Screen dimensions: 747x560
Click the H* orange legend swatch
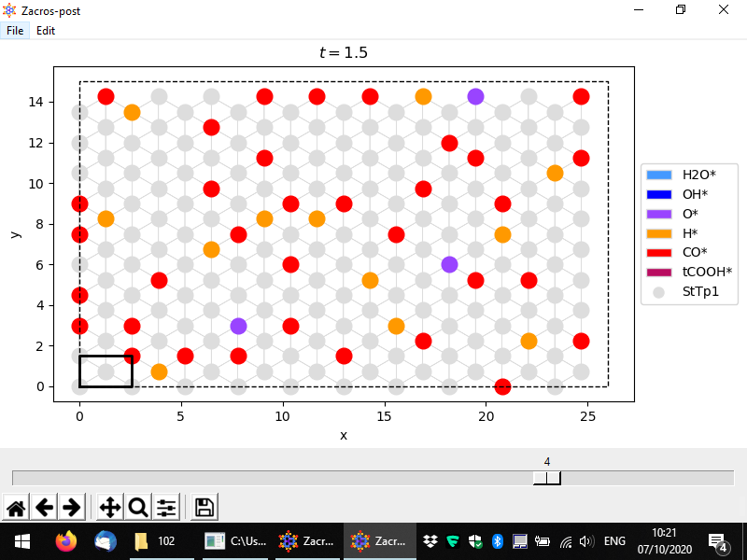click(658, 232)
